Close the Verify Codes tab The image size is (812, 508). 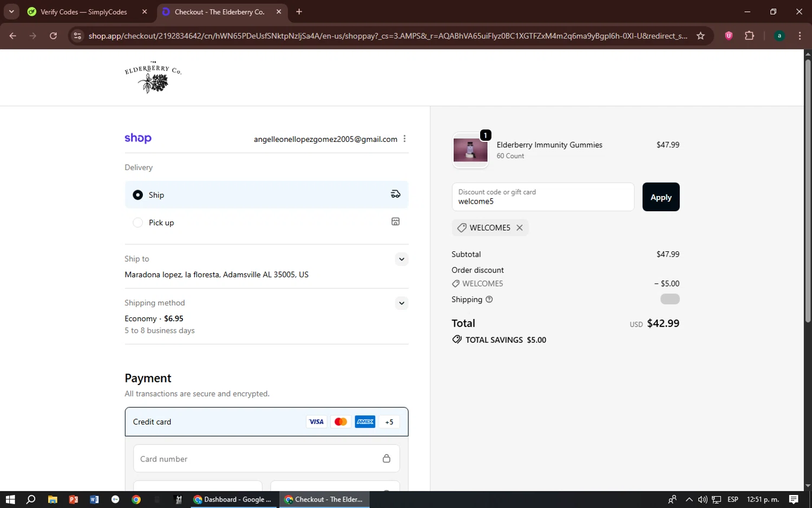tap(145, 12)
